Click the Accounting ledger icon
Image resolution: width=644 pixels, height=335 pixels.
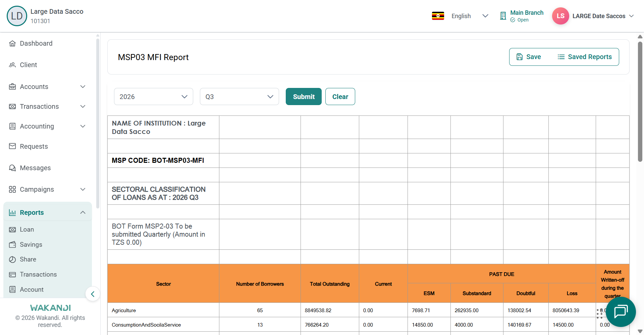tap(12, 126)
